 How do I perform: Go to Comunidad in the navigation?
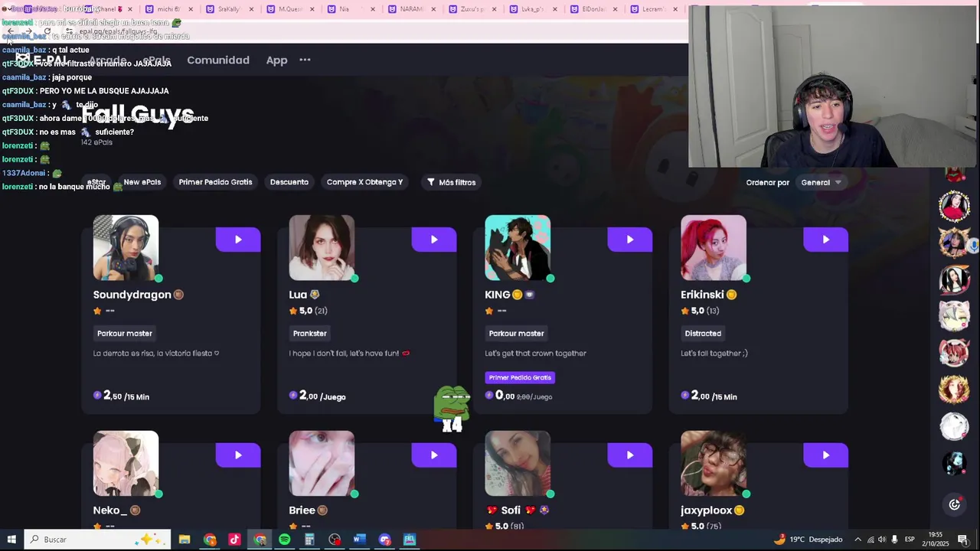click(218, 60)
